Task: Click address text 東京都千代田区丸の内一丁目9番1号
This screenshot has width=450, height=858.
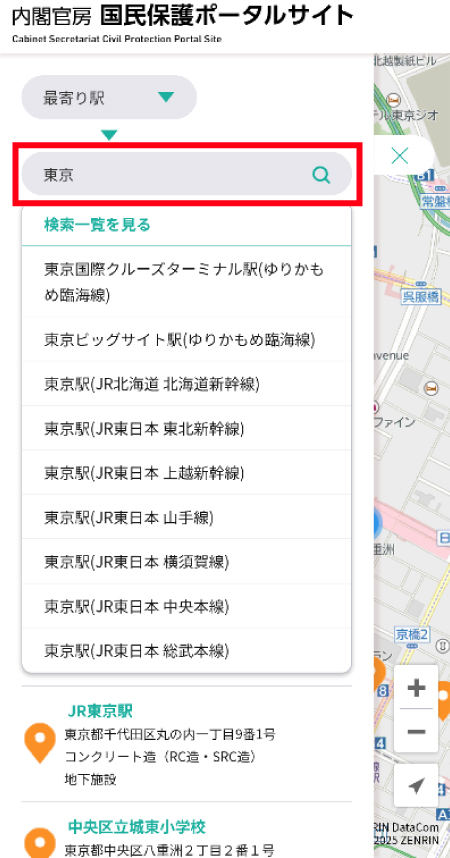Action: click(x=170, y=734)
